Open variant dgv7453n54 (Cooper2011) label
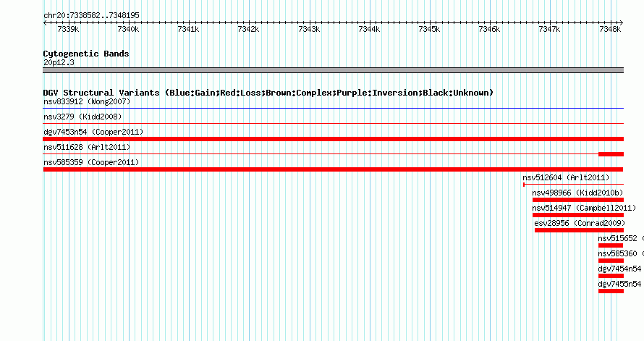Screen dimensions: 644x341 coord(93,132)
